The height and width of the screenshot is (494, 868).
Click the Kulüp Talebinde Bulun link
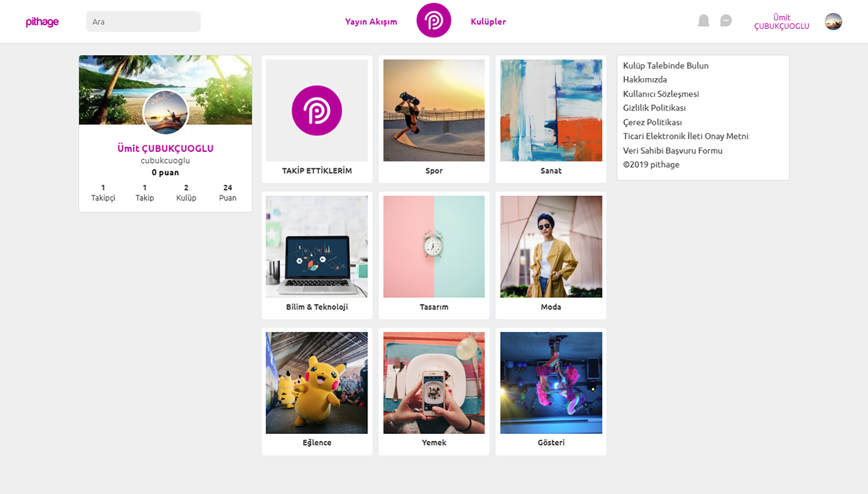tap(665, 66)
